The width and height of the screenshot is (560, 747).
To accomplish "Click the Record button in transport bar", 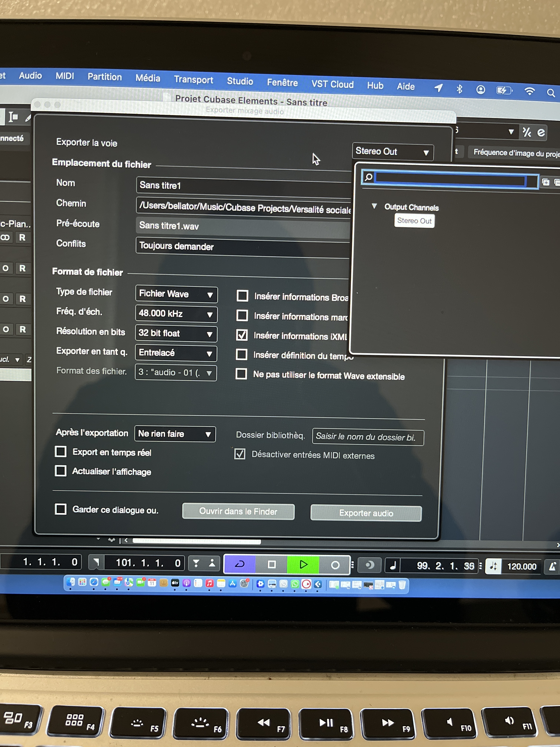I will (334, 565).
